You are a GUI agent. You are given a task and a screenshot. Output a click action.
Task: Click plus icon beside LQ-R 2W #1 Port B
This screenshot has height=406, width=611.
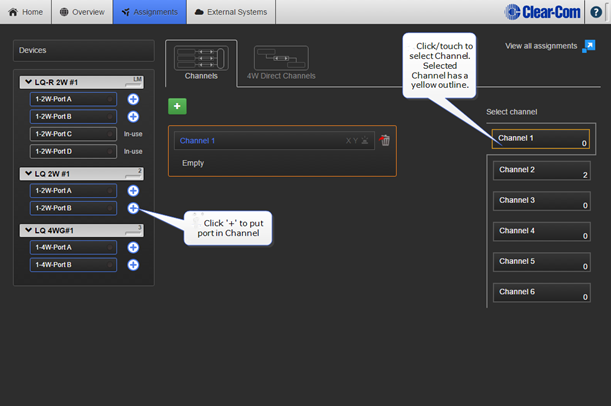(x=133, y=116)
